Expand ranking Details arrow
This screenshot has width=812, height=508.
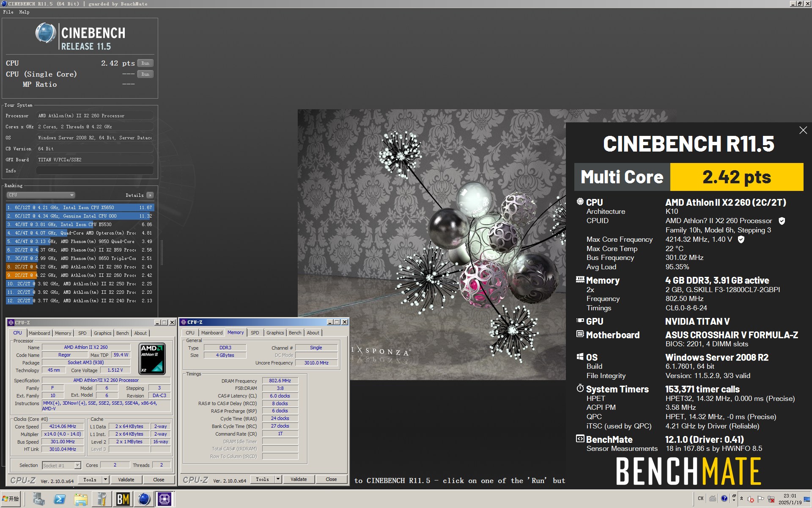(x=150, y=195)
